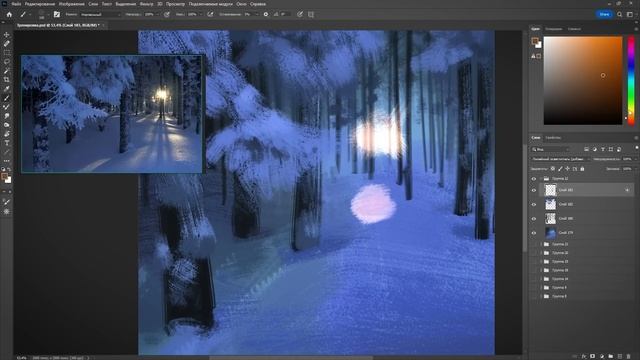Image resolution: width=640 pixels, height=360 pixels.
Task: Open smoothing options gear icon
Action: point(266,14)
